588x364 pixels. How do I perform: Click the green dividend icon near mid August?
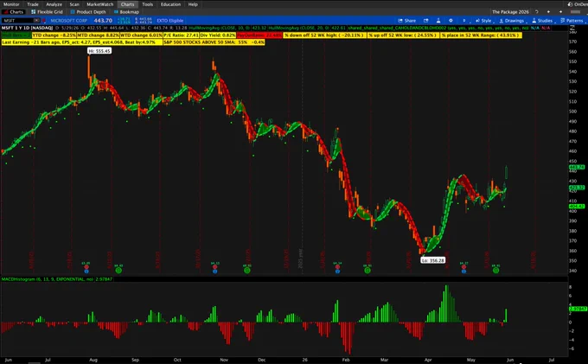point(118,270)
